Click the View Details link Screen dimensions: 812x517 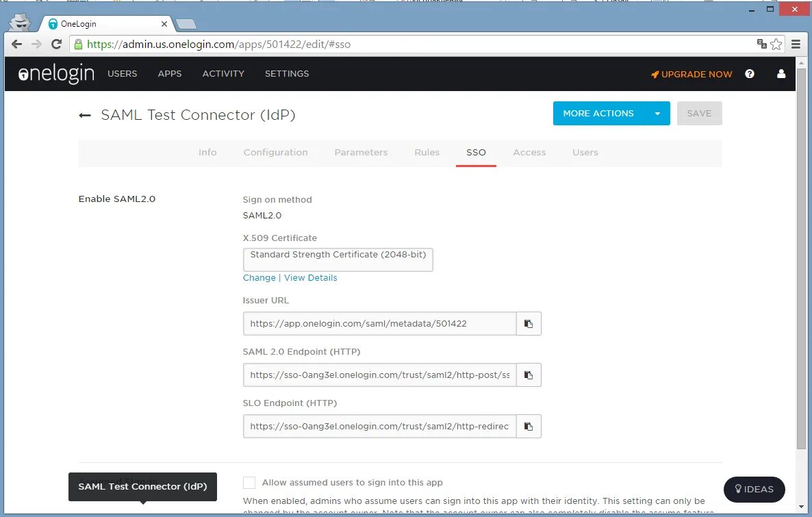click(310, 277)
